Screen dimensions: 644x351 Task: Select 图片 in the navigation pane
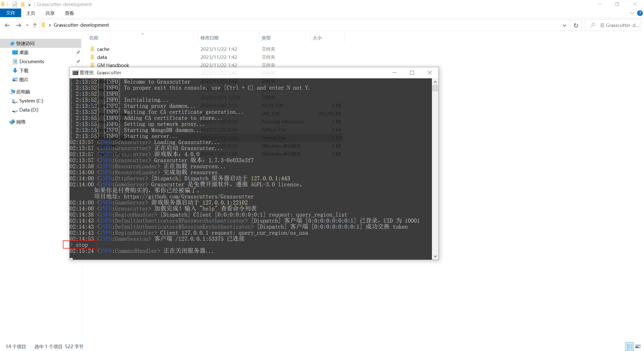(x=24, y=80)
